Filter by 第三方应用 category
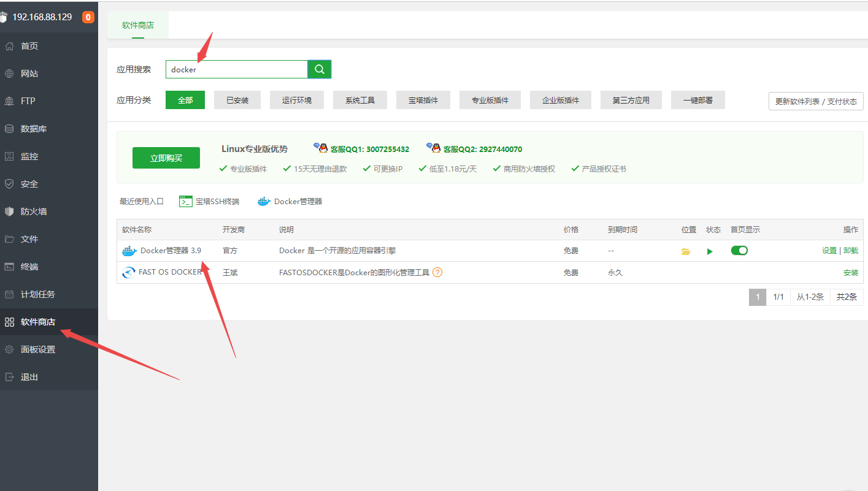 click(x=631, y=100)
